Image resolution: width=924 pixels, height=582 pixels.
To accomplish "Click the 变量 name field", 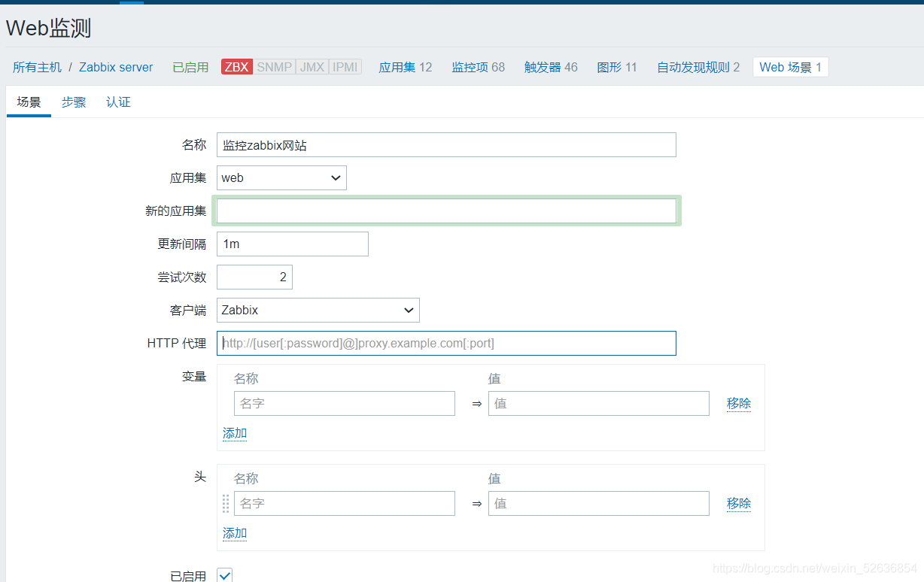I will [x=345, y=404].
